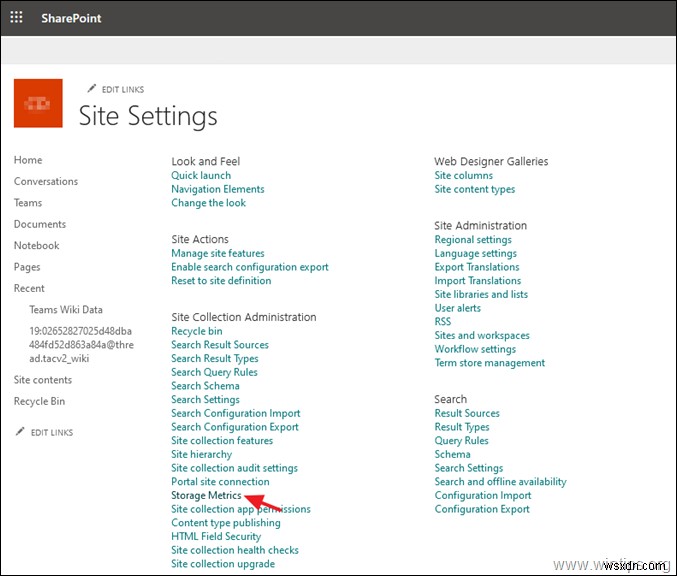Viewport: 677px width, 576px height.
Task: Open Site collection features
Action: point(222,441)
